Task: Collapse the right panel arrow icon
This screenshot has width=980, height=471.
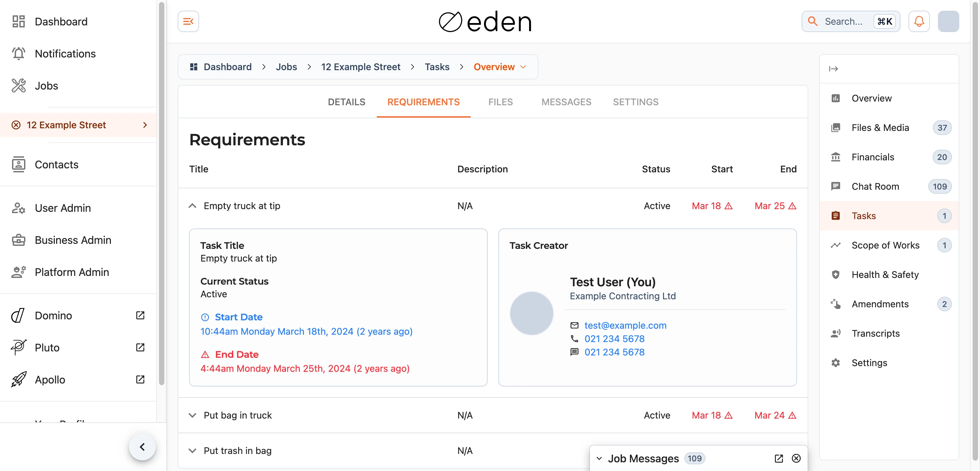Action: [833, 69]
